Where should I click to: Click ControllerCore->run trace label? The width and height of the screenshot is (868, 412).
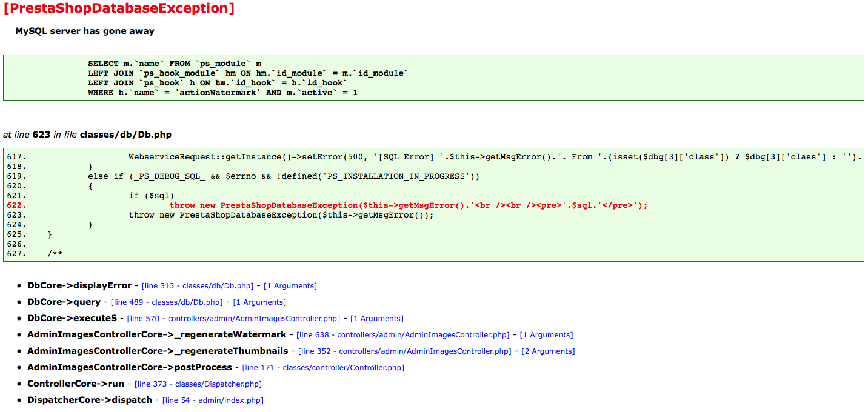76,384
